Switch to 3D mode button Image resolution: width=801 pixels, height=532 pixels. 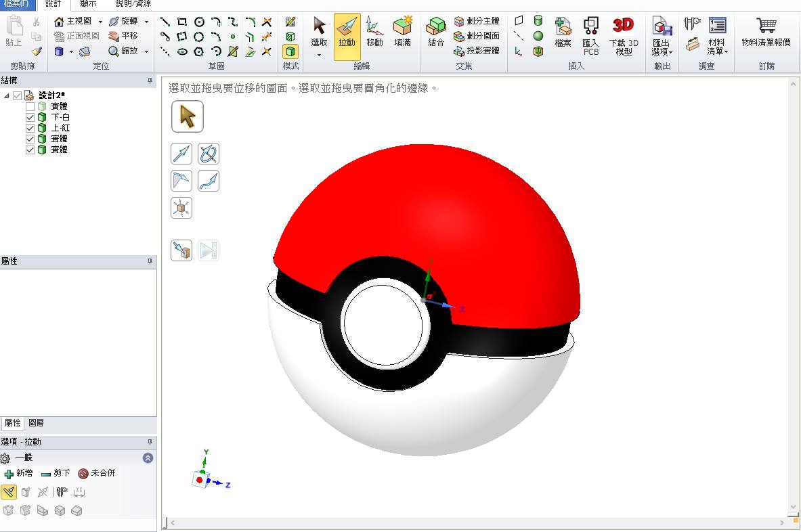(x=290, y=51)
